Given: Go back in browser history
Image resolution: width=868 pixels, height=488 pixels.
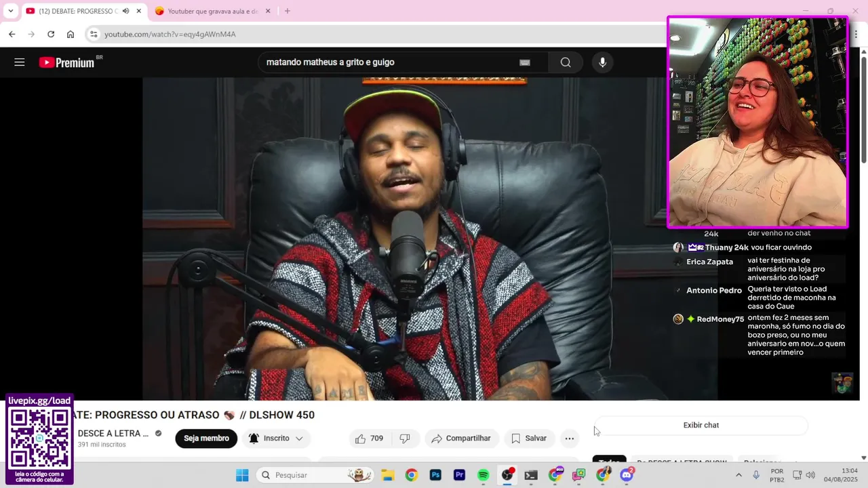Looking at the screenshot, I should point(12,34).
